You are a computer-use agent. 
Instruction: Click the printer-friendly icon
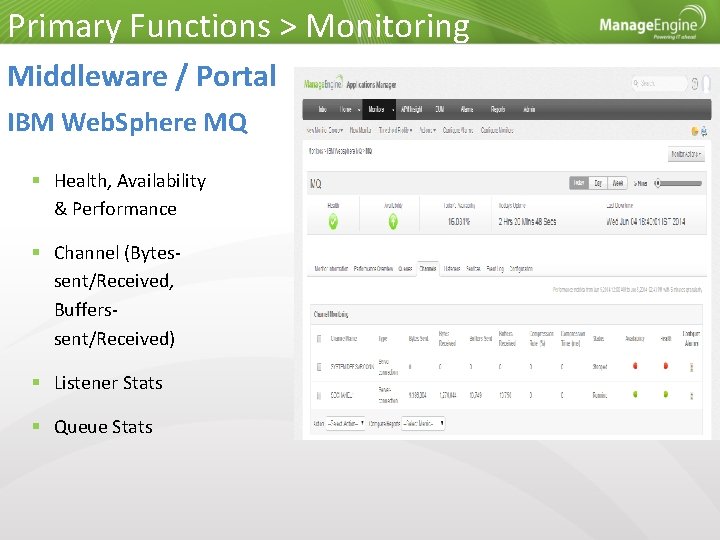[x=704, y=131]
